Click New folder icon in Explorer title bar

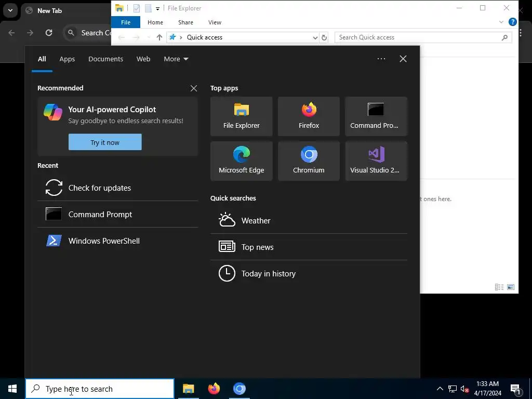click(x=148, y=8)
